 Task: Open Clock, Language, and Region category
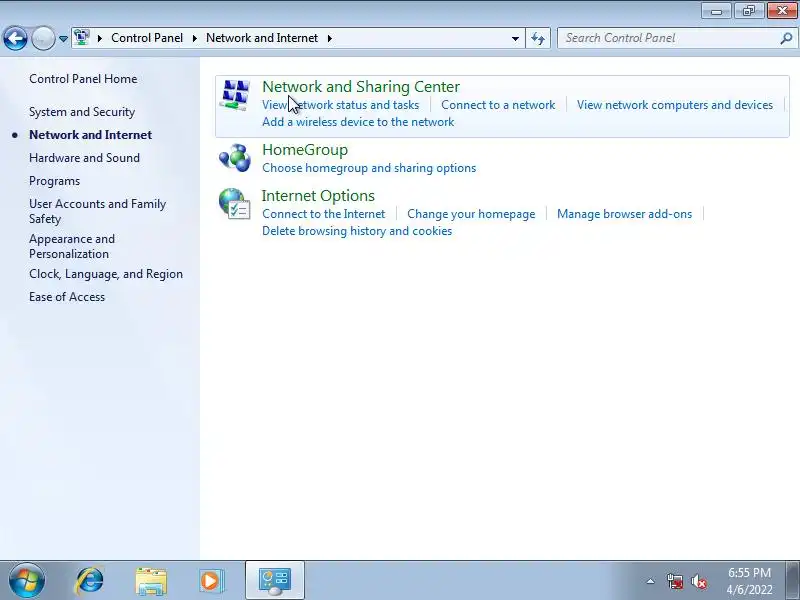coord(106,274)
